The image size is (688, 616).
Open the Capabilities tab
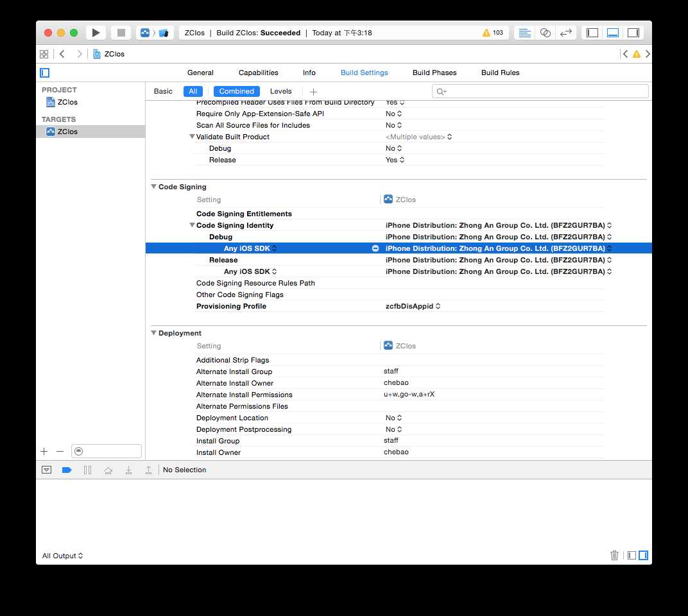pyautogui.click(x=259, y=73)
